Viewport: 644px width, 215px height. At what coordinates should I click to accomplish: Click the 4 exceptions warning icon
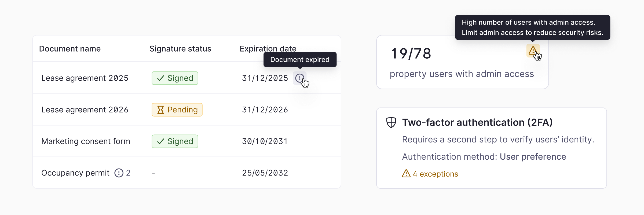[x=406, y=174]
